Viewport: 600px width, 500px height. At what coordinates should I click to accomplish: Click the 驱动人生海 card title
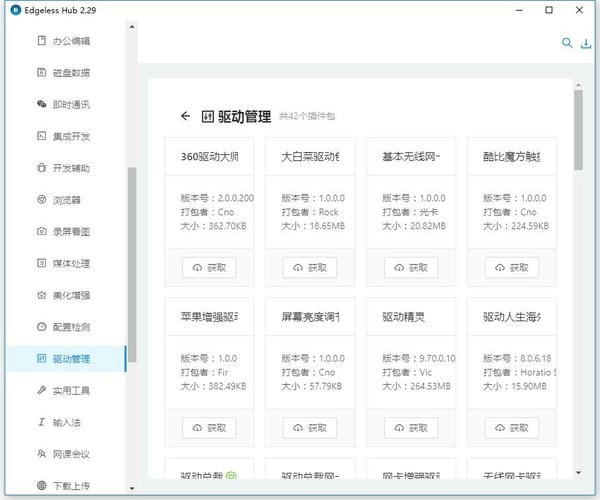512,317
